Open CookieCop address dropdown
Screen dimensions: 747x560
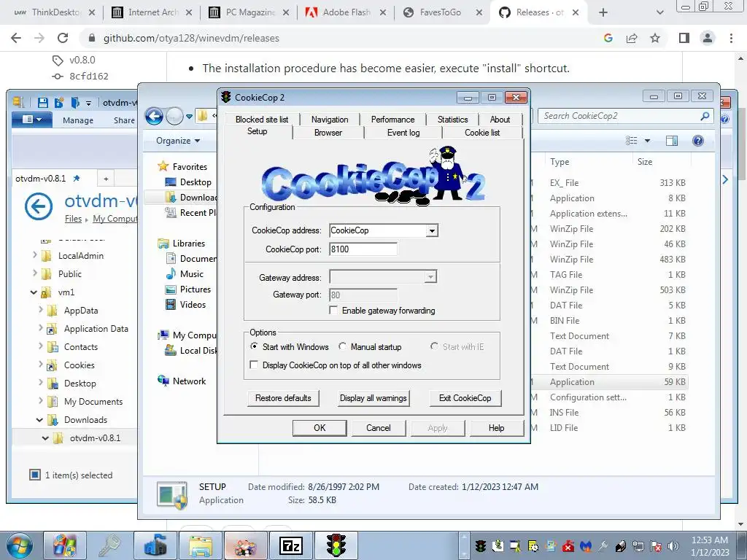432,230
